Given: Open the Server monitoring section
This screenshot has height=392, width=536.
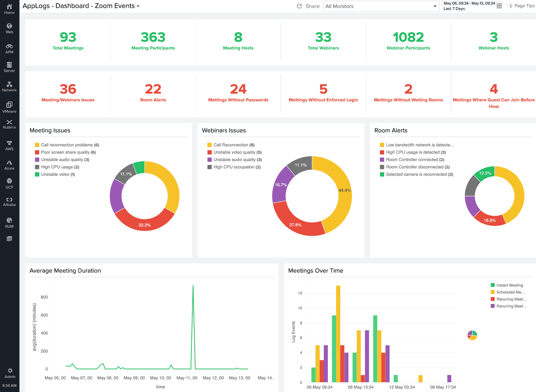Looking at the screenshot, I should tap(10, 68).
